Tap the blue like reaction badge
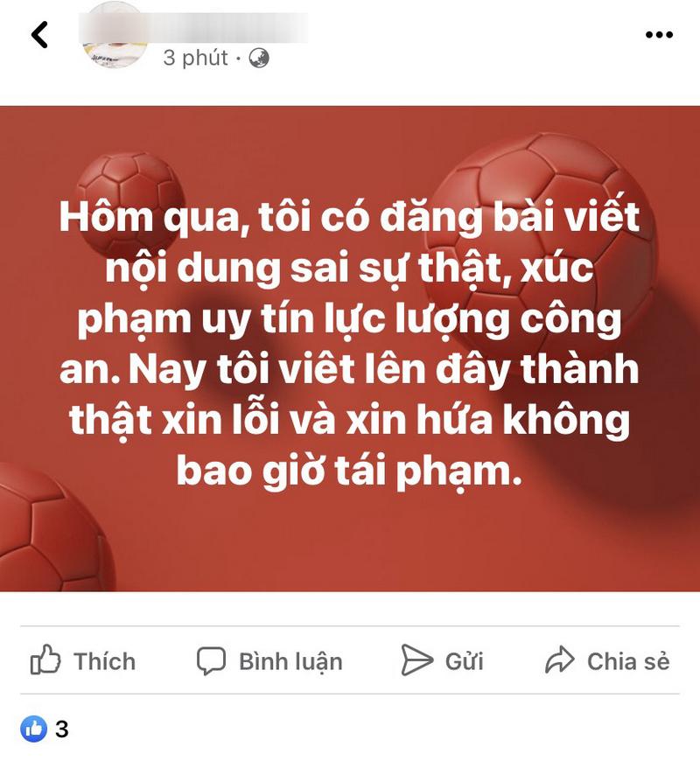This screenshot has width=700, height=761. 34,729
